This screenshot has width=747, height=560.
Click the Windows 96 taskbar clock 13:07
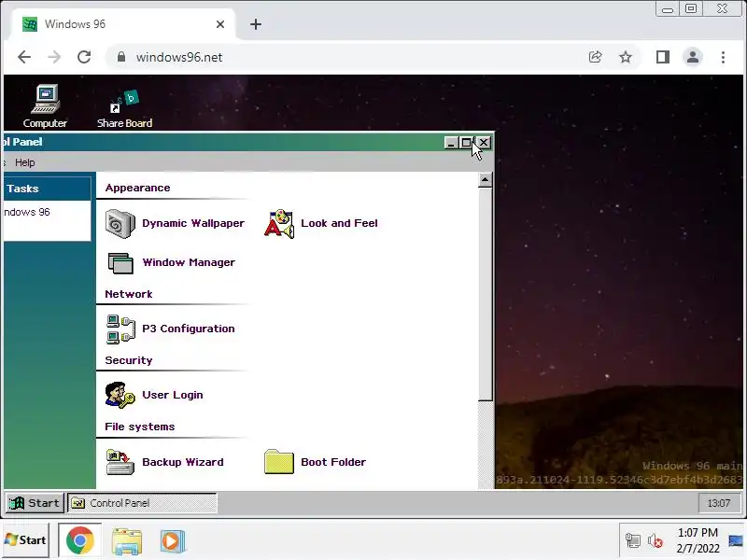click(x=718, y=503)
